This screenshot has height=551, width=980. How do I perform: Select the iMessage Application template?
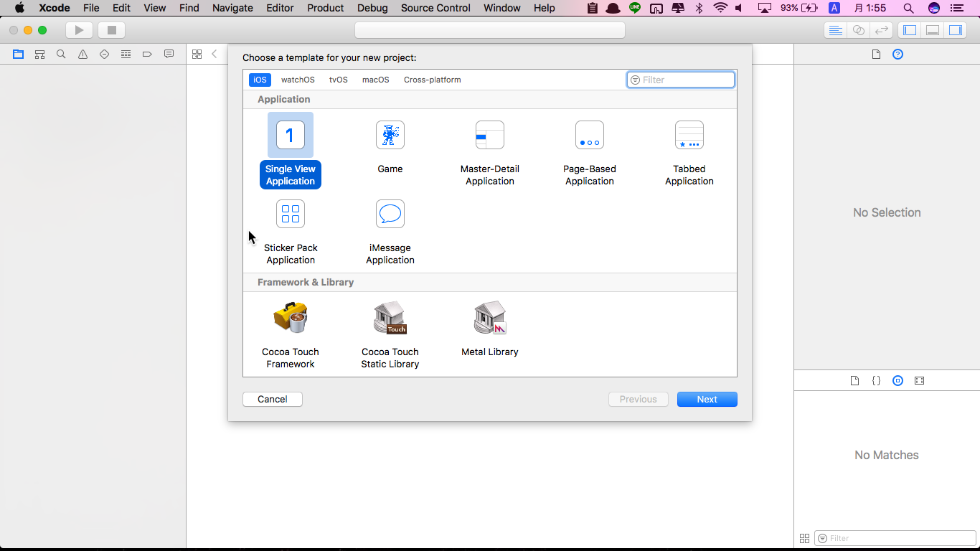390,231
